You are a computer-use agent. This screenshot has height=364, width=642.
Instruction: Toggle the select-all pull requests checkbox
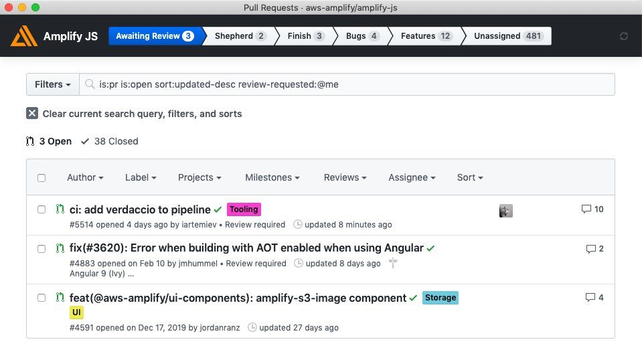(x=42, y=178)
